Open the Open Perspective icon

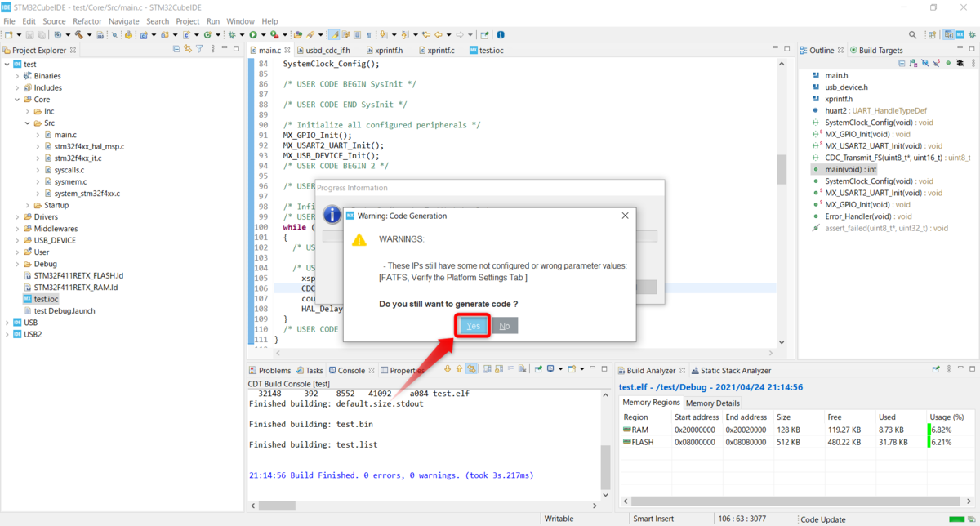tap(933, 35)
